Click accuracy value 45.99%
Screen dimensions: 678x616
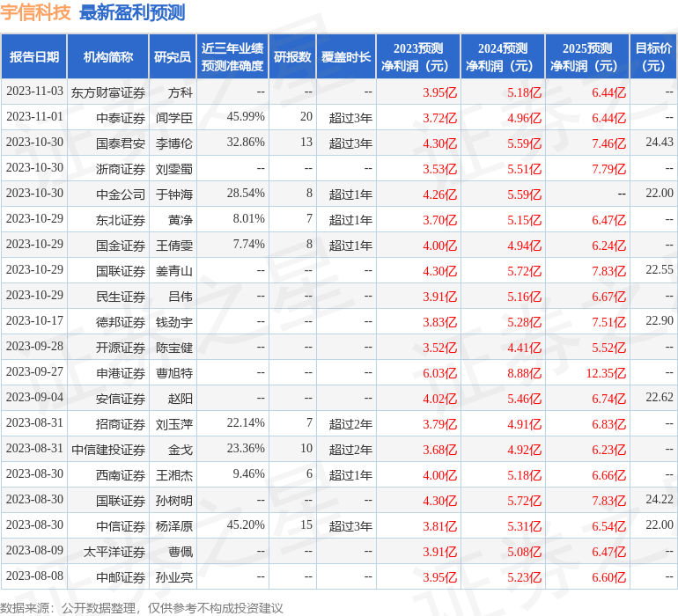coord(246,116)
